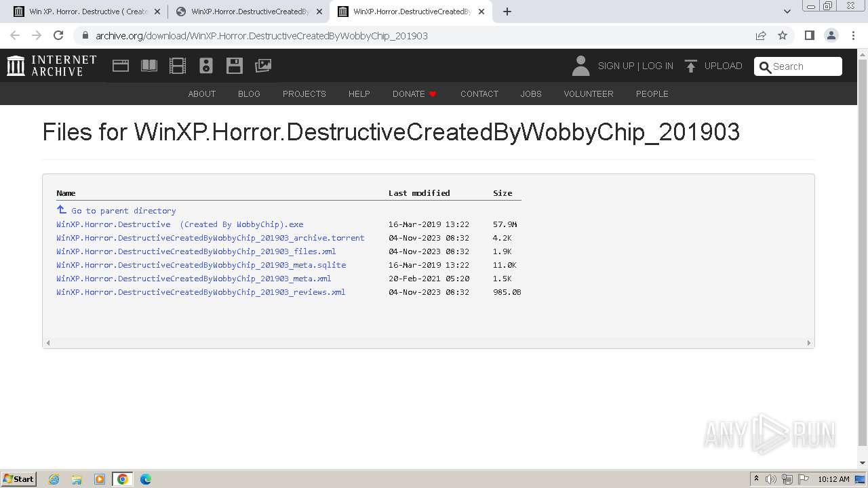Click the page vertical scrollbar down arrow
The image size is (868, 488).
(863, 463)
